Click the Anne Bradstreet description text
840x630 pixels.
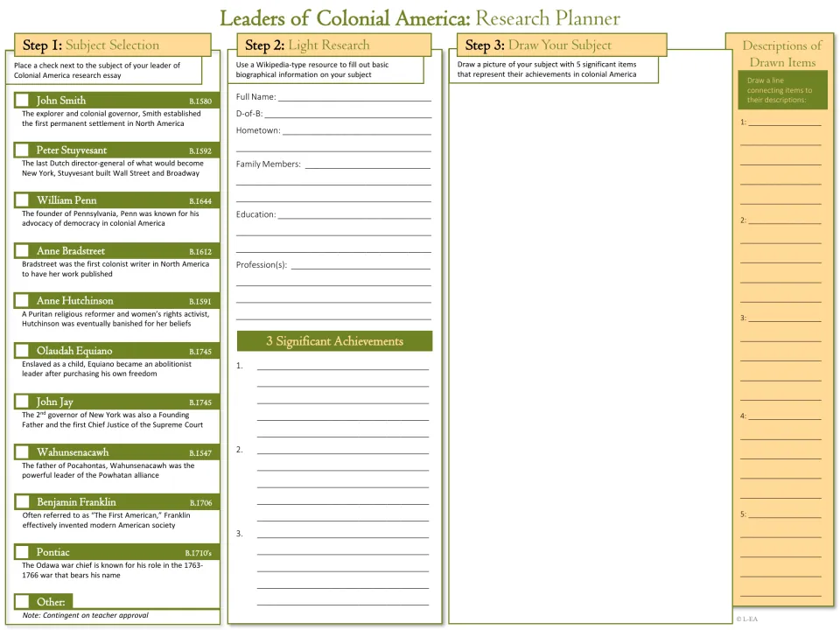tap(115, 269)
